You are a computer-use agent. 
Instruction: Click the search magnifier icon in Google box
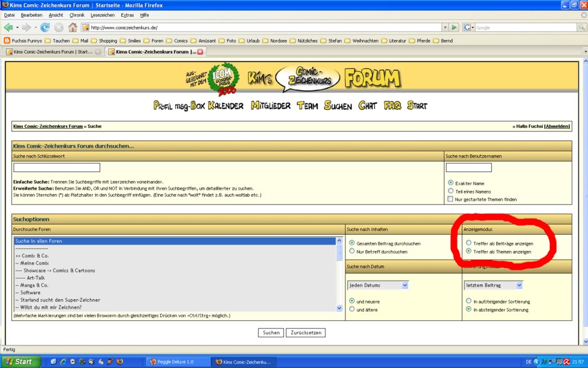point(582,28)
